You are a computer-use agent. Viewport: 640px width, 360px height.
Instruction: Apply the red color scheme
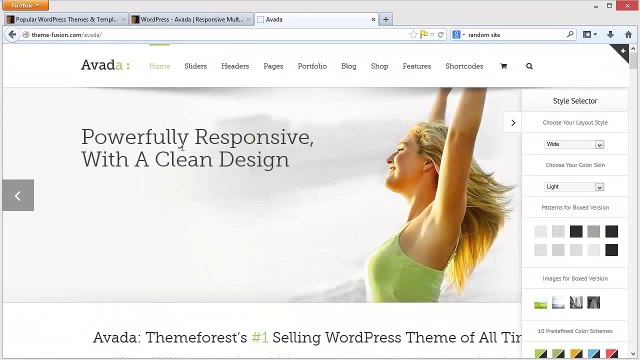[x=611, y=353]
